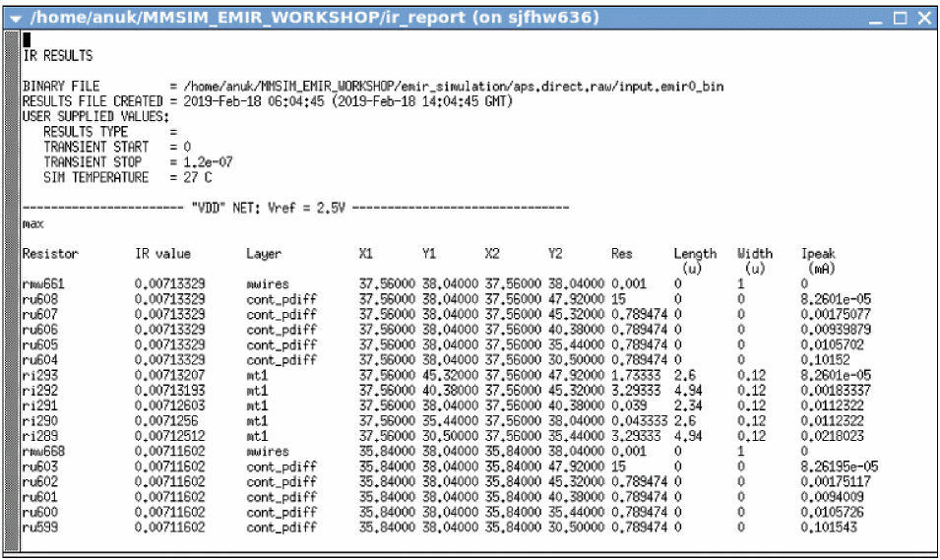The height and width of the screenshot is (560, 940).
Task: Click the SIM TEMPERATURE value 27 C
Action: [x=198, y=177]
